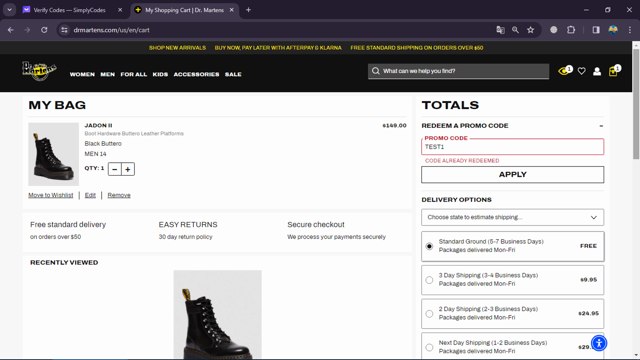This screenshot has width=640, height=360.
Task: Close the SimplyCodes tab
Action: pos(120,10)
